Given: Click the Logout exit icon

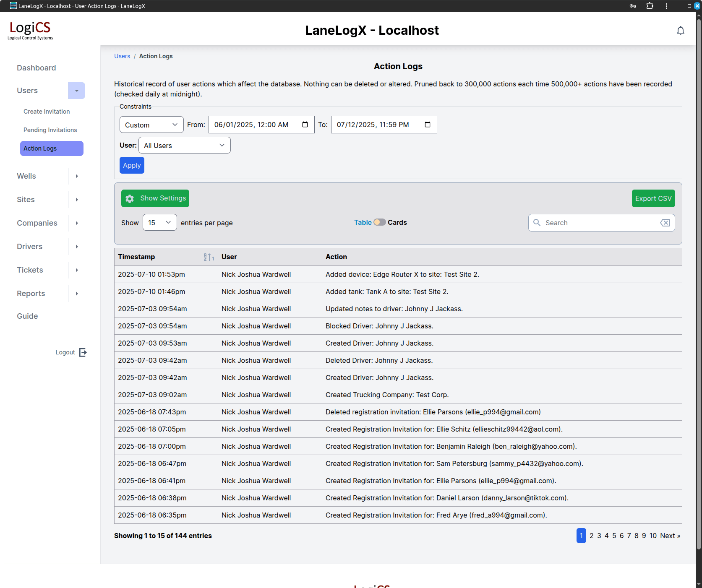Looking at the screenshot, I should (83, 352).
